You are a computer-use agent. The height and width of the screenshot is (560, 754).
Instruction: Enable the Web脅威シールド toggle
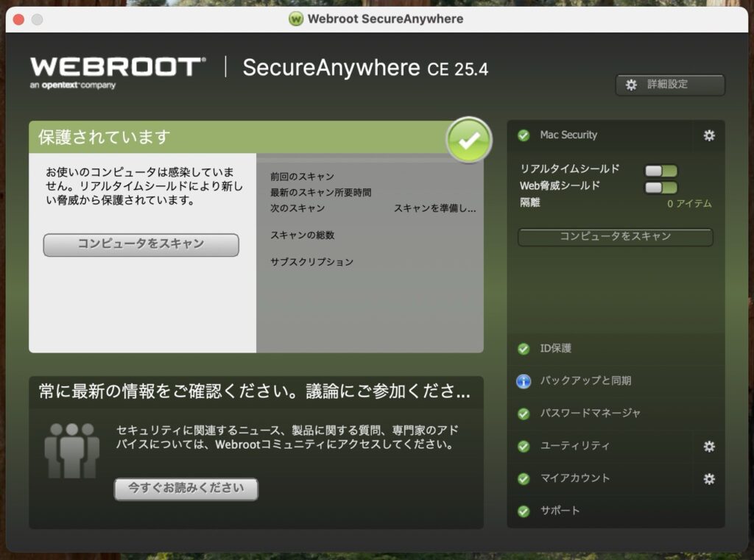coord(661,186)
